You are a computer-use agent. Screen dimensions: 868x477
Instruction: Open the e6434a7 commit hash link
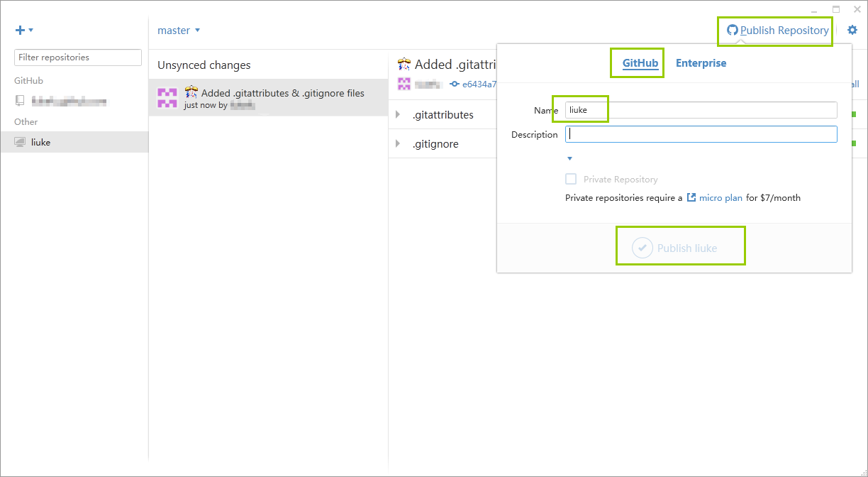pos(479,84)
